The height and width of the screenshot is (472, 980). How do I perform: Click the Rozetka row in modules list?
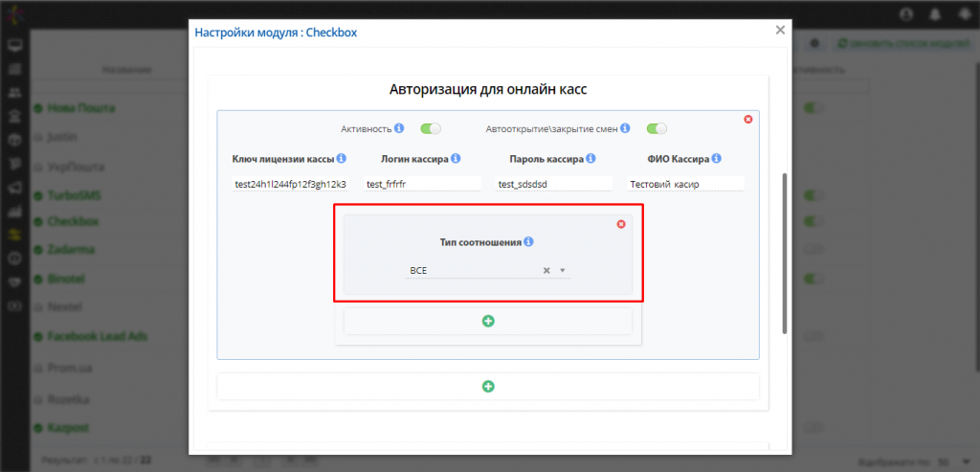tap(68, 399)
